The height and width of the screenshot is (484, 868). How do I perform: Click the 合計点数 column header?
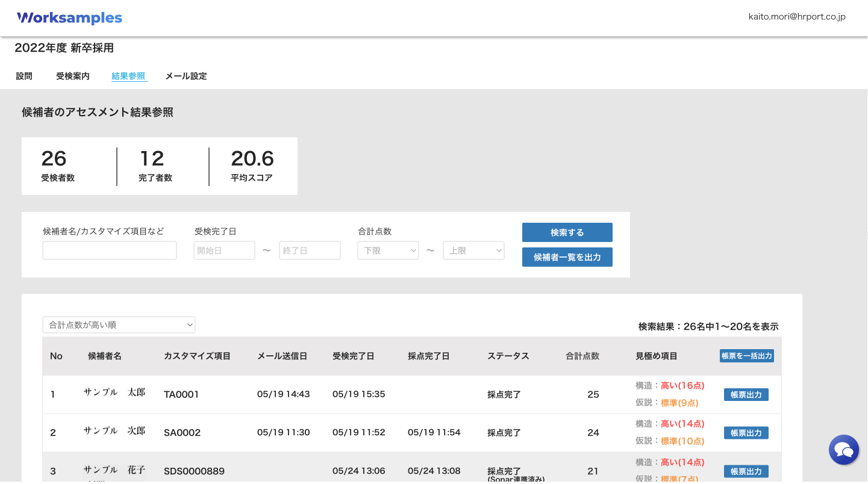582,356
